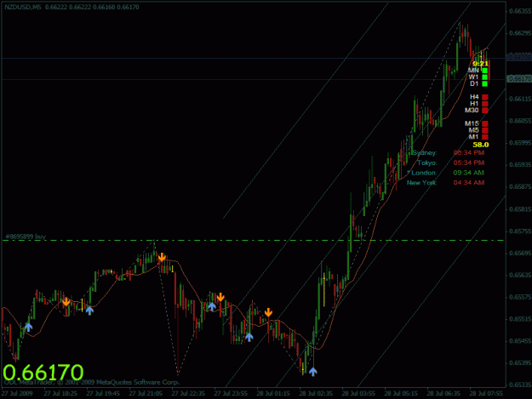Click the '0.65995' price scale label
This screenshot has height=399, width=532.
point(520,143)
